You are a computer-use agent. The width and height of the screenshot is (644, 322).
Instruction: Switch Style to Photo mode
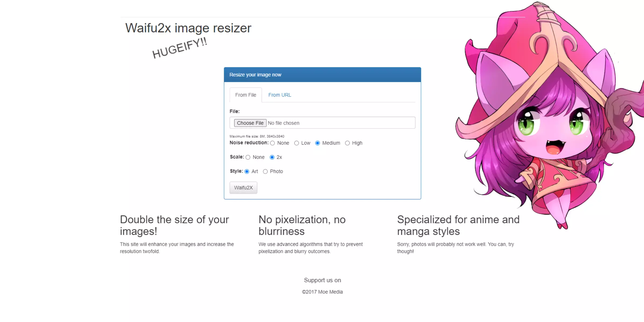coord(265,171)
